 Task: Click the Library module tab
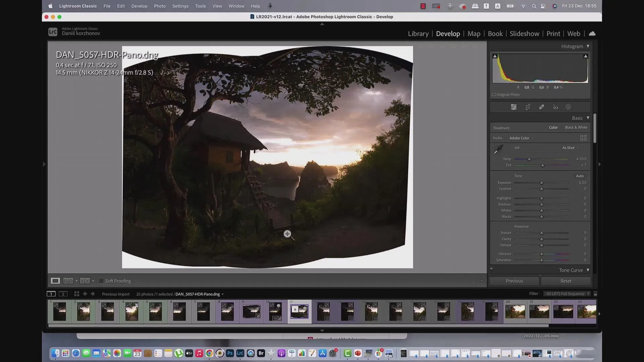(418, 33)
